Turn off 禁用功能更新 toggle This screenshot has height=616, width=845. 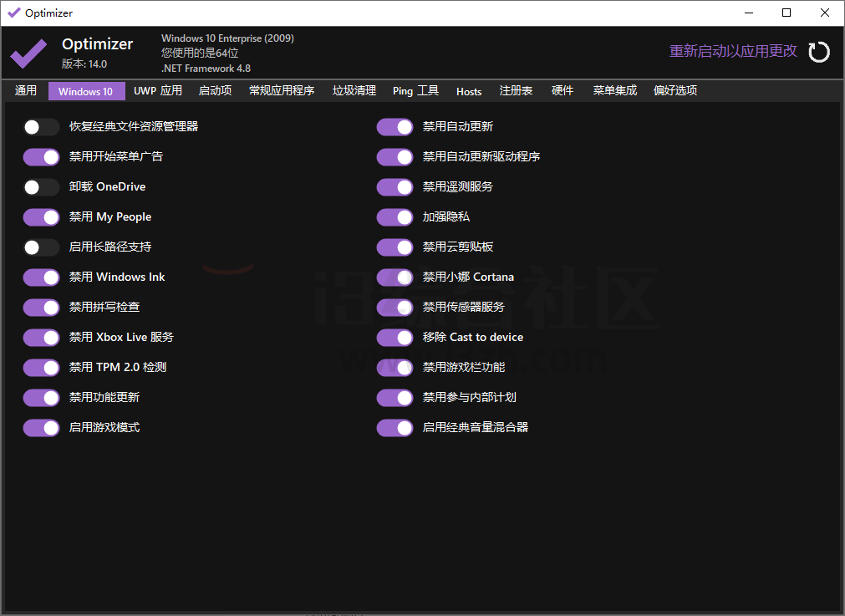click(41, 399)
